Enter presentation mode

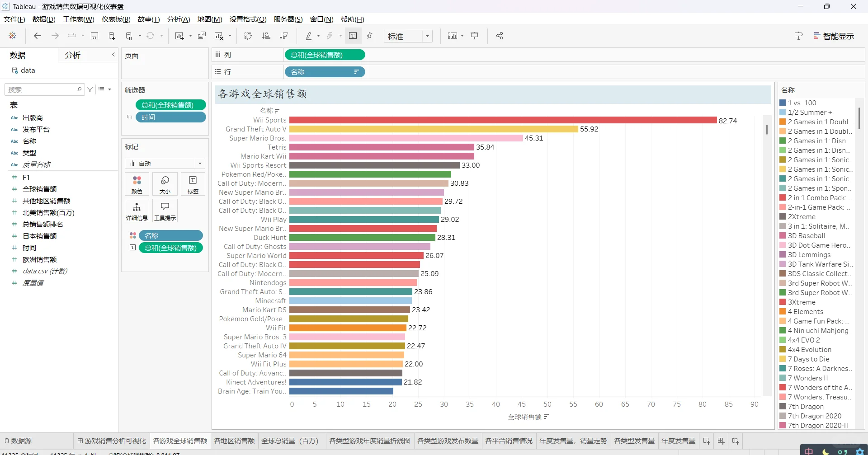click(x=475, y=36)
